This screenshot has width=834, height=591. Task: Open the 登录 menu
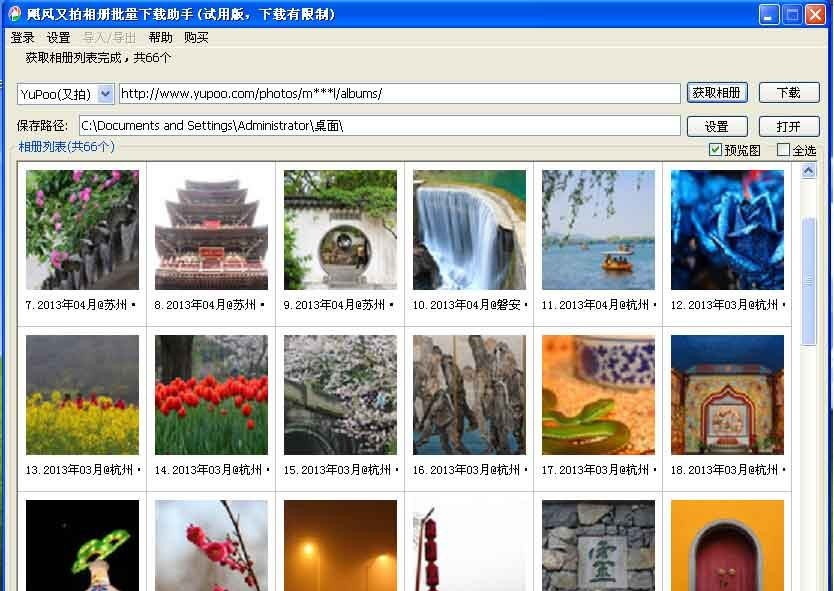(24, 37)
